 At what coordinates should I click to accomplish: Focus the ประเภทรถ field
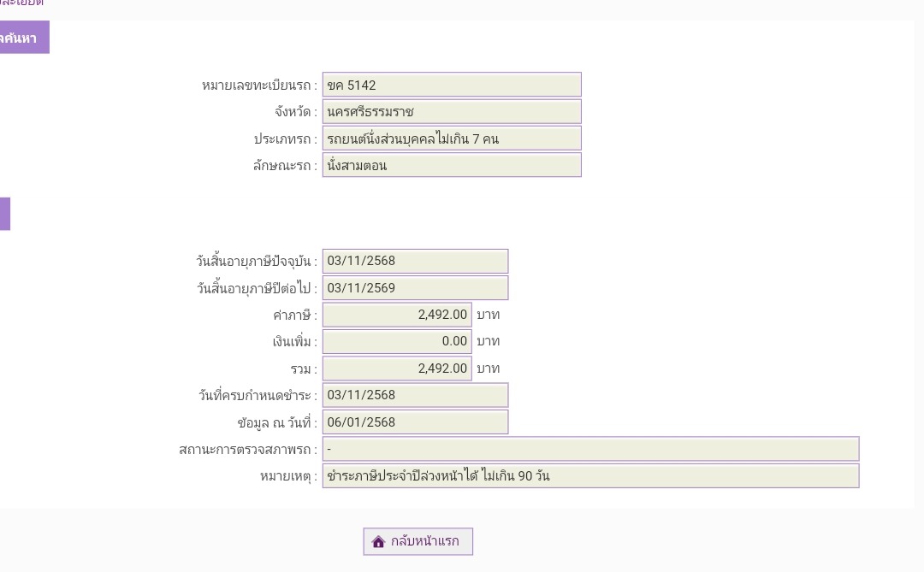[x=452, y=139]
